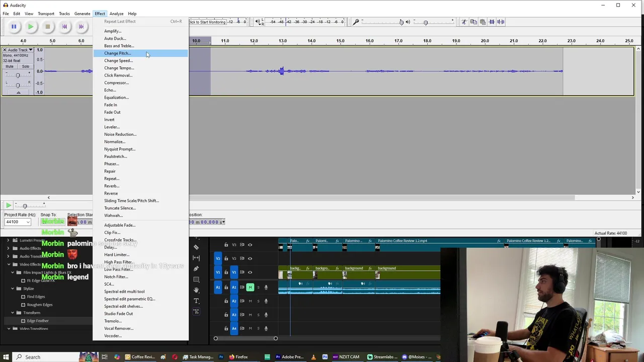Select the Pen tool in Premiere
This screenshot has width=644, height=362.
[x=196, y=268]
